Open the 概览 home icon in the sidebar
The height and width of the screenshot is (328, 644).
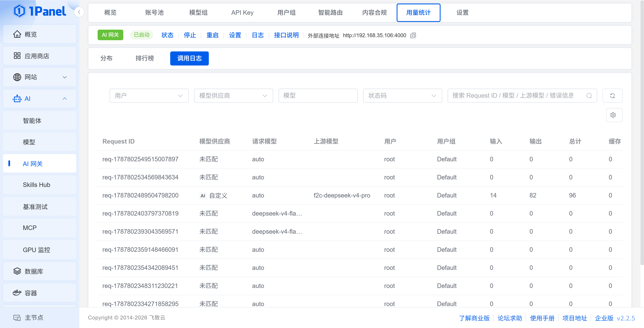click(17, 34)
